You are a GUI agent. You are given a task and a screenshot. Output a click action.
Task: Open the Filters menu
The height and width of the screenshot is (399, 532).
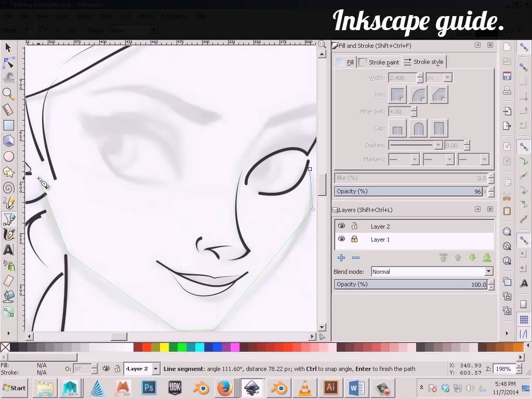point(145,16)
